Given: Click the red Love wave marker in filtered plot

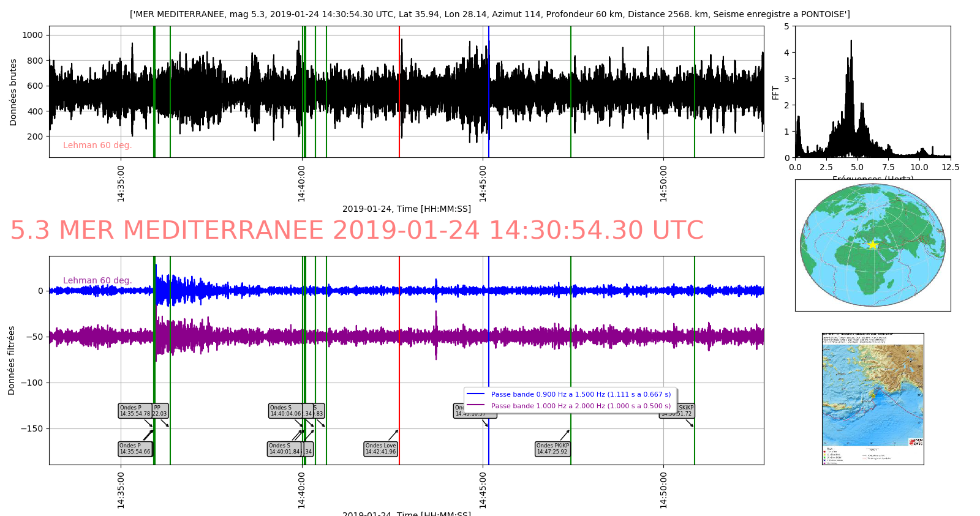Looking at the screenshot, I should pos(399,343).
